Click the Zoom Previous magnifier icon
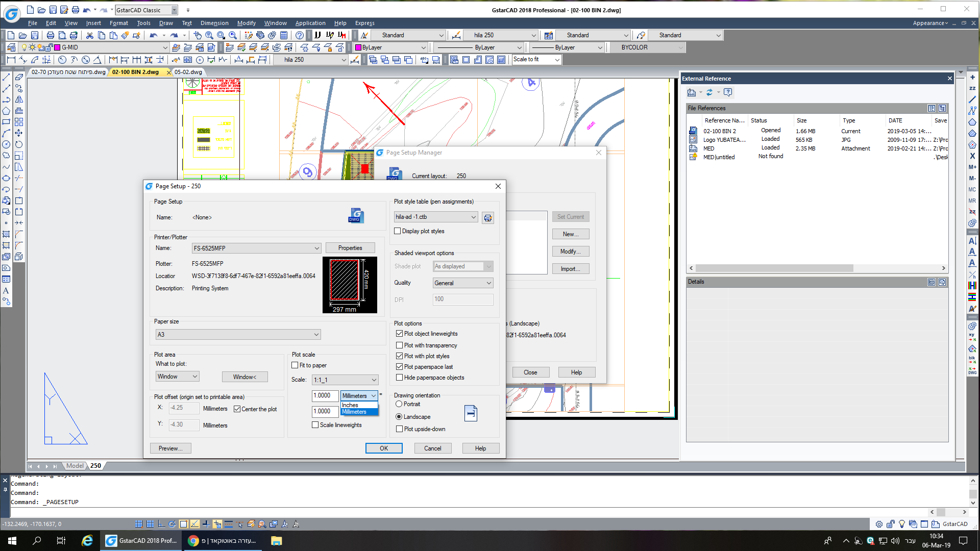980x551 pixels. click(x=233, y=35)
